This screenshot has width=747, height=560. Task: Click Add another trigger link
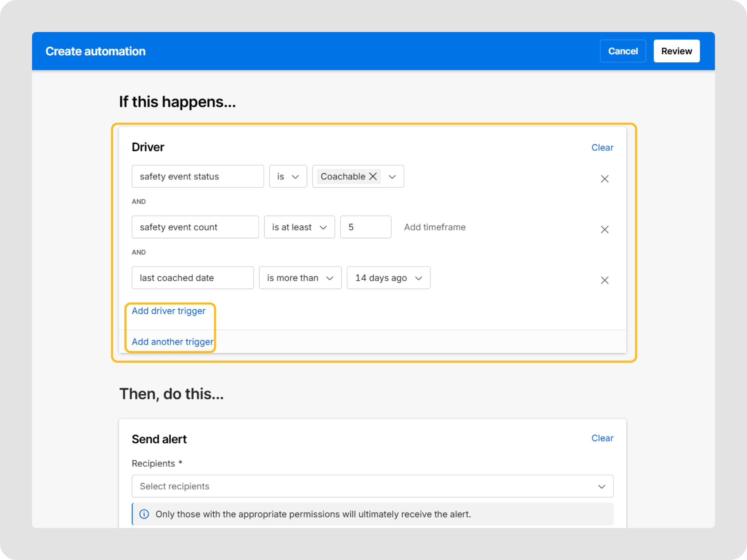click(173, 342)
